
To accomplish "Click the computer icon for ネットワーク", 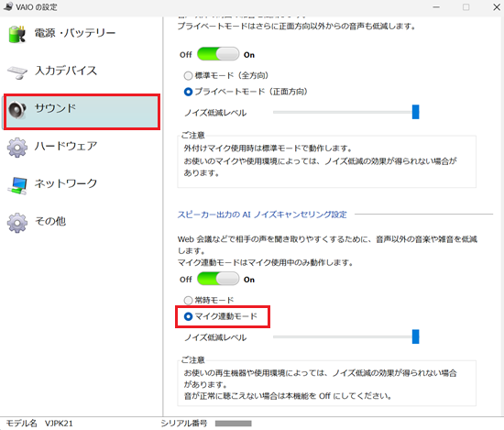I will (17, 185).
